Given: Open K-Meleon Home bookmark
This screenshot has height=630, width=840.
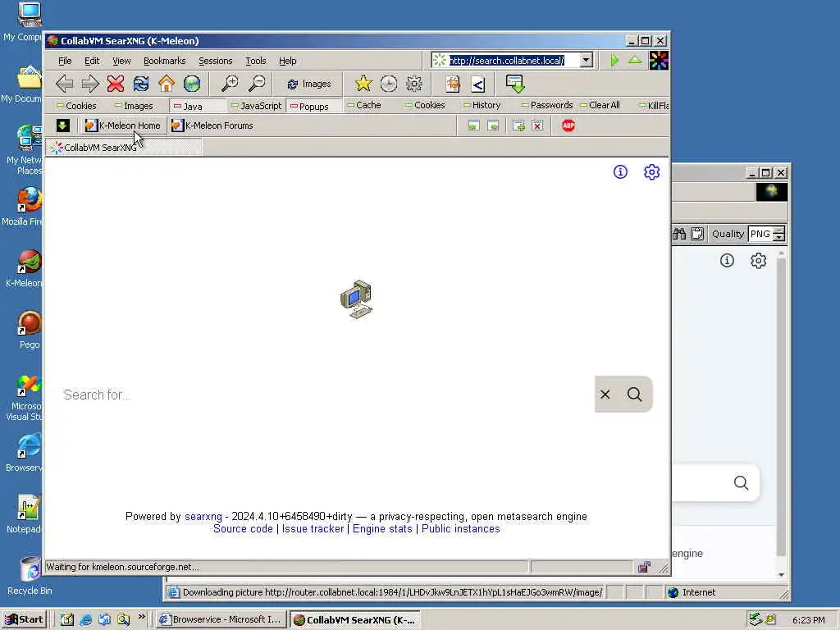Looking at the screenshot, I should click(123, 126).
